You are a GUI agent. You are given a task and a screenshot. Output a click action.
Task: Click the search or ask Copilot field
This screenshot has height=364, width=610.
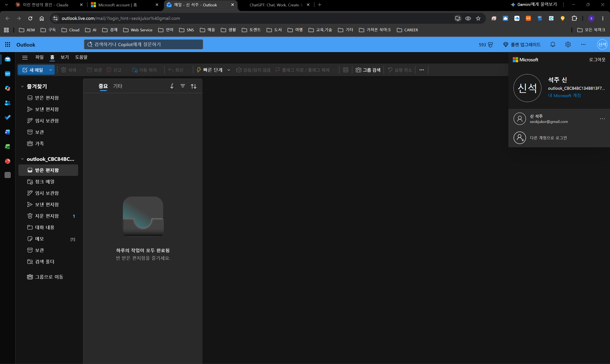pos(143,44)
